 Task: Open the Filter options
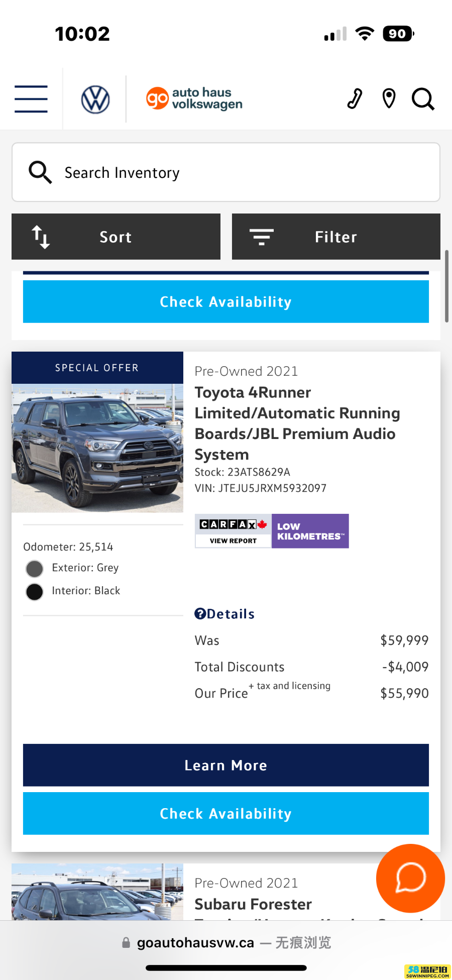tap(336, 237)
